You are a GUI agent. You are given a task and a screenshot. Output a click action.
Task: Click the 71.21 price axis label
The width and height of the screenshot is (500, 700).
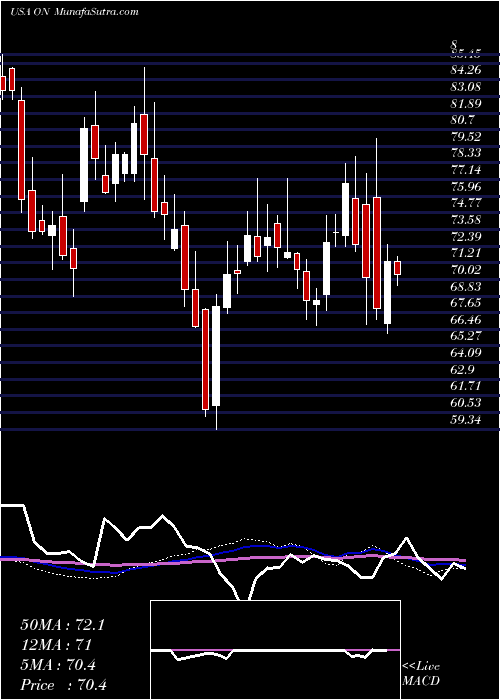pos(466,253)
